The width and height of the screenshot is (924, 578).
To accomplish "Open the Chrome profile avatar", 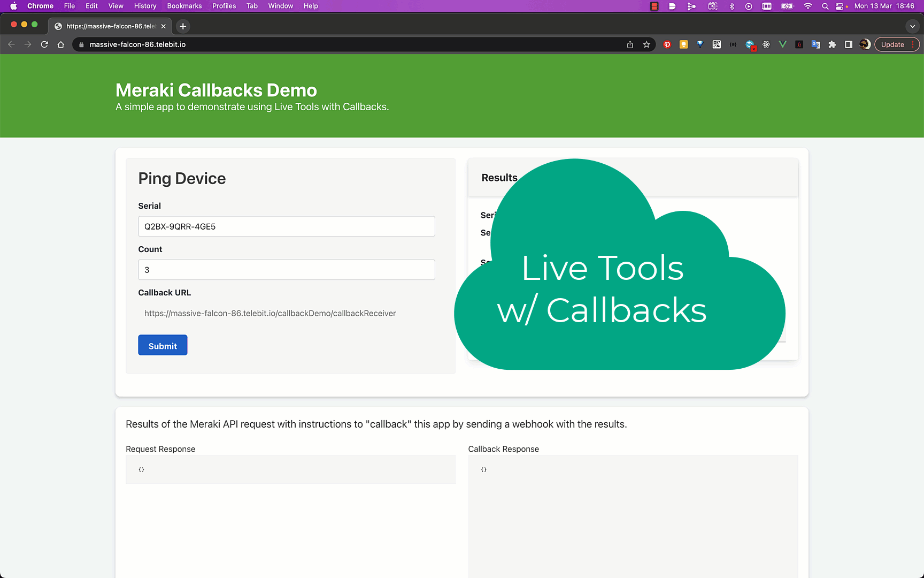I will (x=865, y=44).
